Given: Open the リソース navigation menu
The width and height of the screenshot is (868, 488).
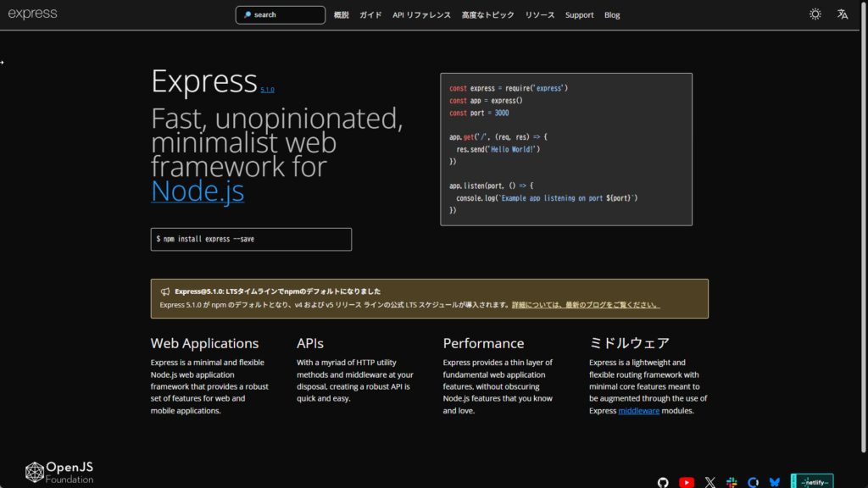Looking at the screenshot, I should coord(539,15).
